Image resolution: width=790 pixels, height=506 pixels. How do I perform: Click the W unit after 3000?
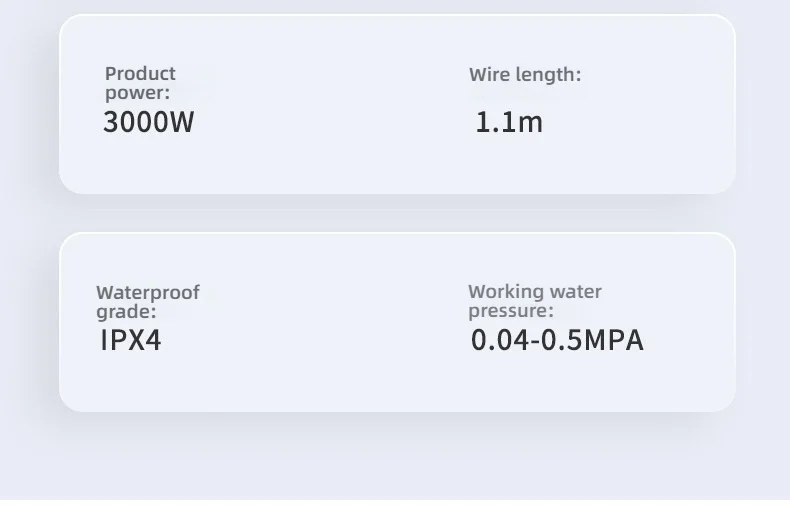tap(182, 122)
